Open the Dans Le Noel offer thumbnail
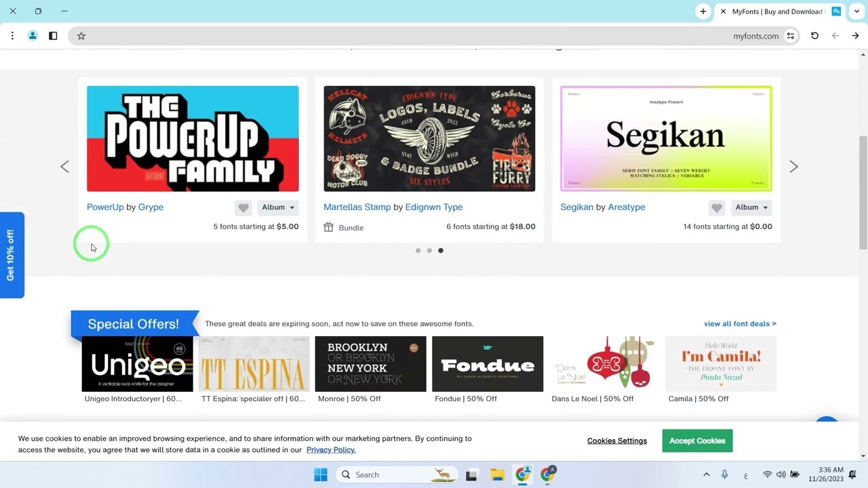 point(604,364)
